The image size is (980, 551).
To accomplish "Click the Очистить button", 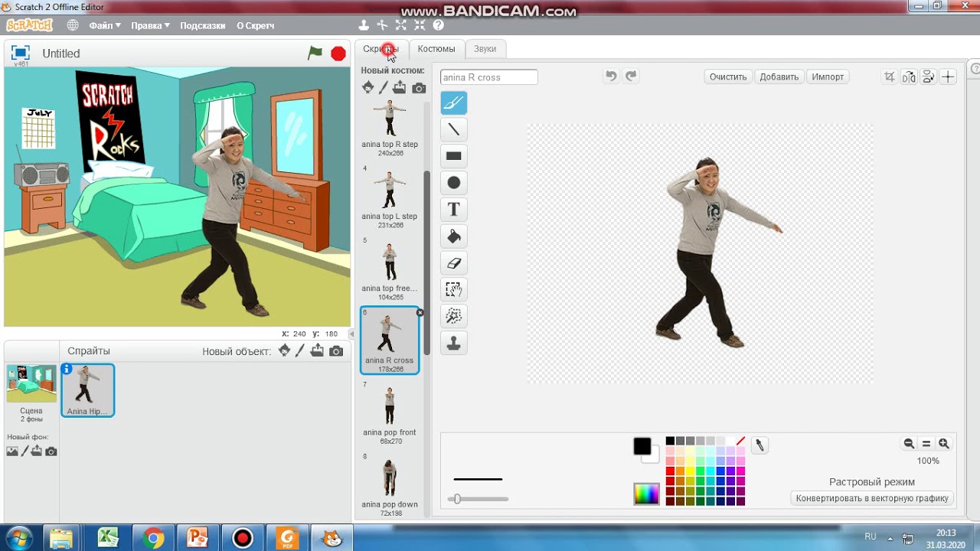I will point(727,77).
